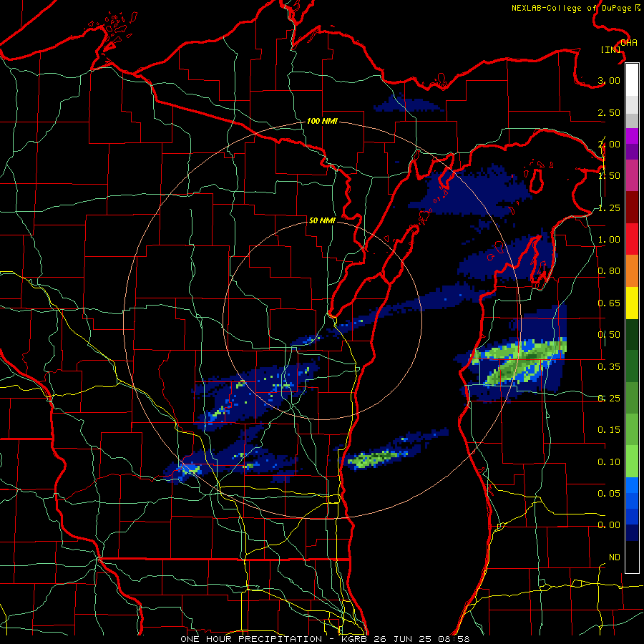Click the yellow swatch on the color scale

pyautogui.click(x=632, y=303)
